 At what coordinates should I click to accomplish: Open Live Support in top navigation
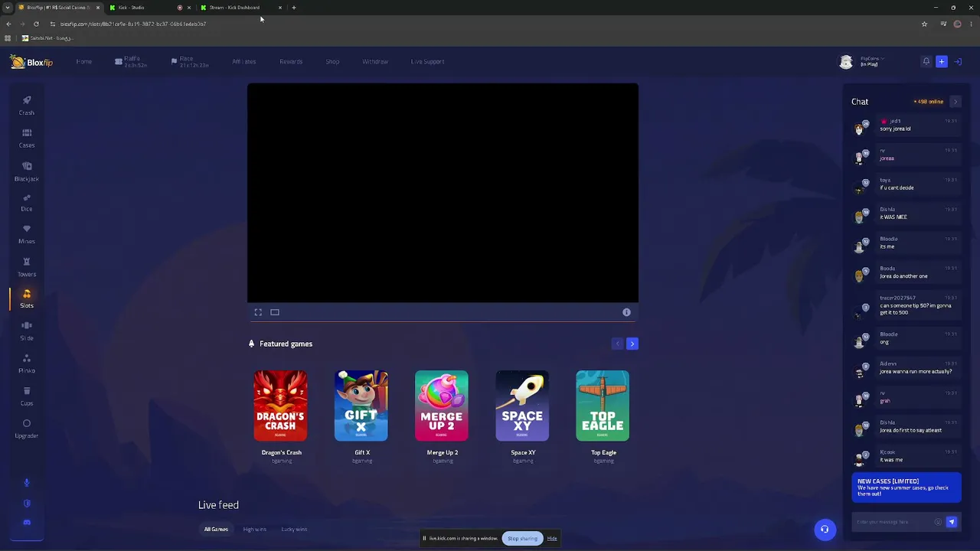427,61
